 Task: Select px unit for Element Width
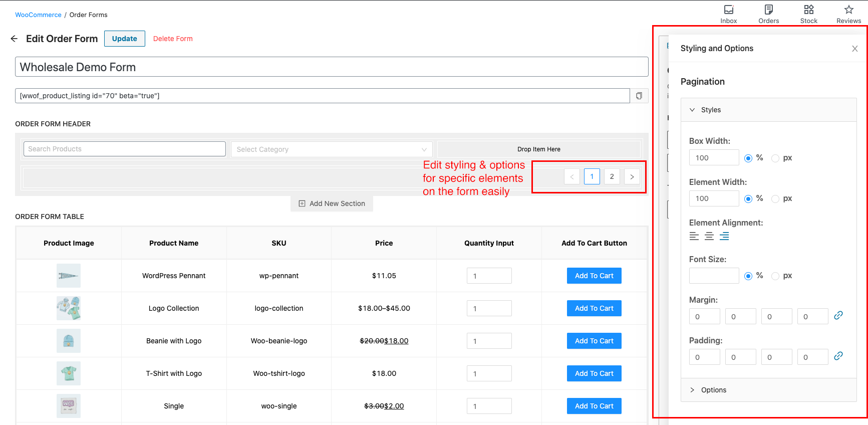775,199
